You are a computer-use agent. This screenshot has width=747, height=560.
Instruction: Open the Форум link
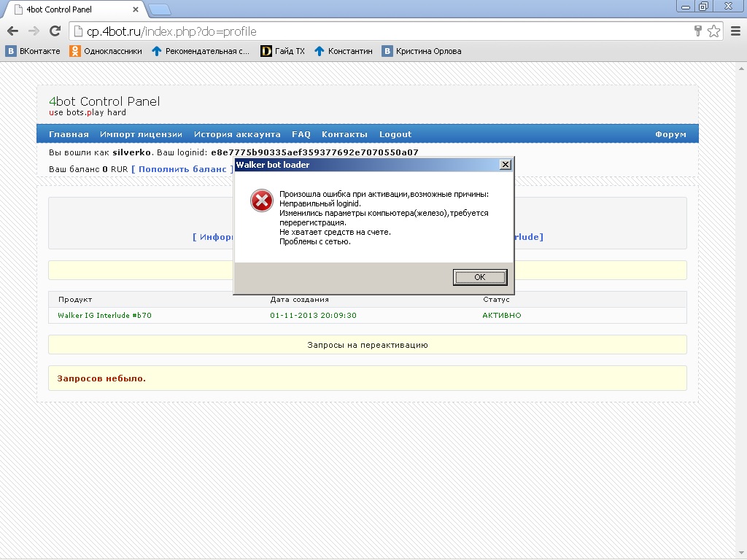(671, 134)
